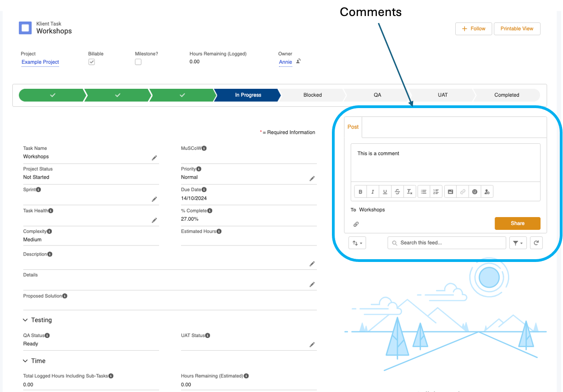This screenshot has height=392, width=563.
Task: Open the Example Project link
Action: (40, 62)
